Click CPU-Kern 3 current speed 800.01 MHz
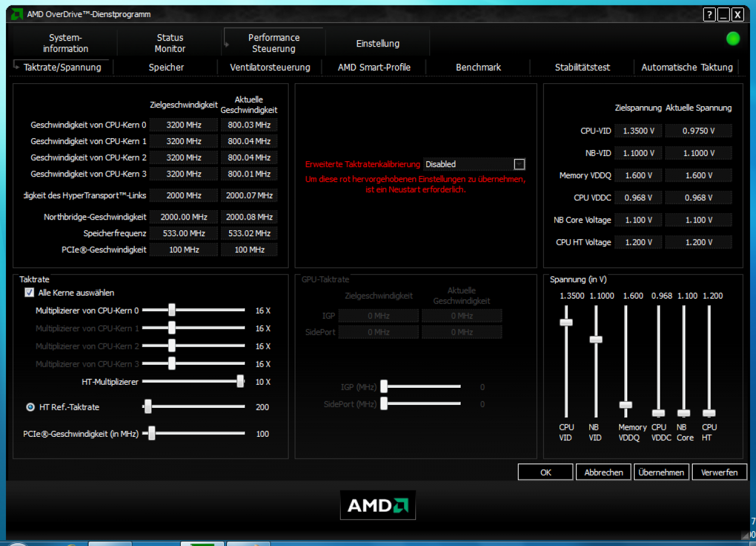 pos(249,174)
